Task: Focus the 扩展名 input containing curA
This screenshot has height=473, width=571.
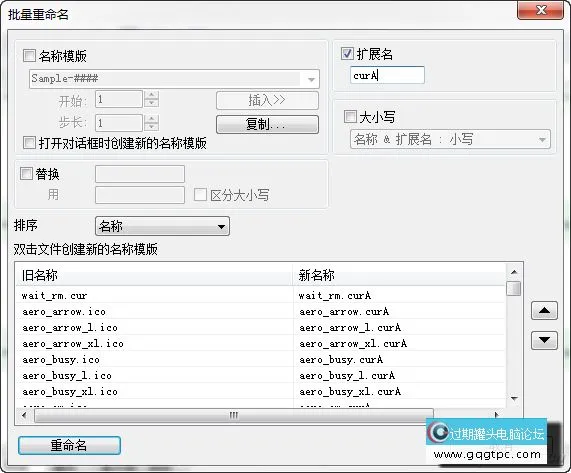Action: click(x=387, y=75)
